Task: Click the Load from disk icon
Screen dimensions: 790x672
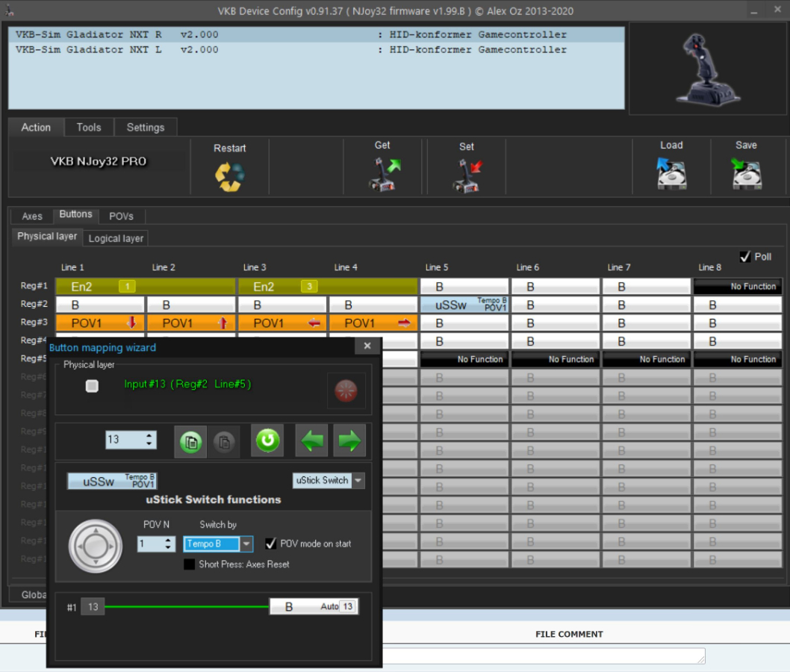Action: coord(671,173)
